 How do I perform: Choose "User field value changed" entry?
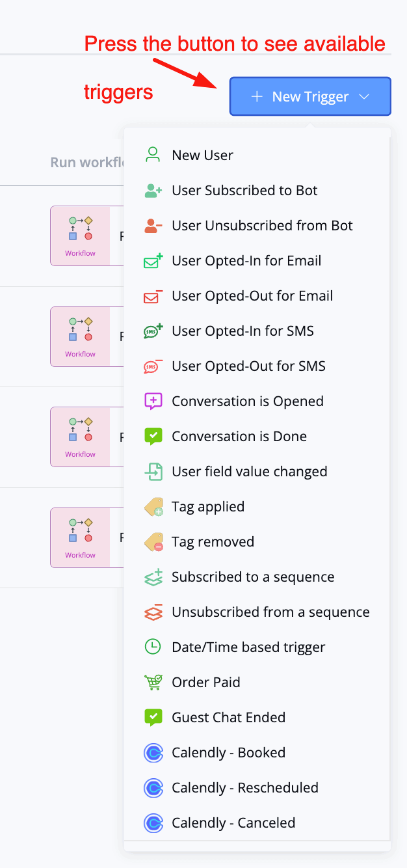(x=249, y=472)
